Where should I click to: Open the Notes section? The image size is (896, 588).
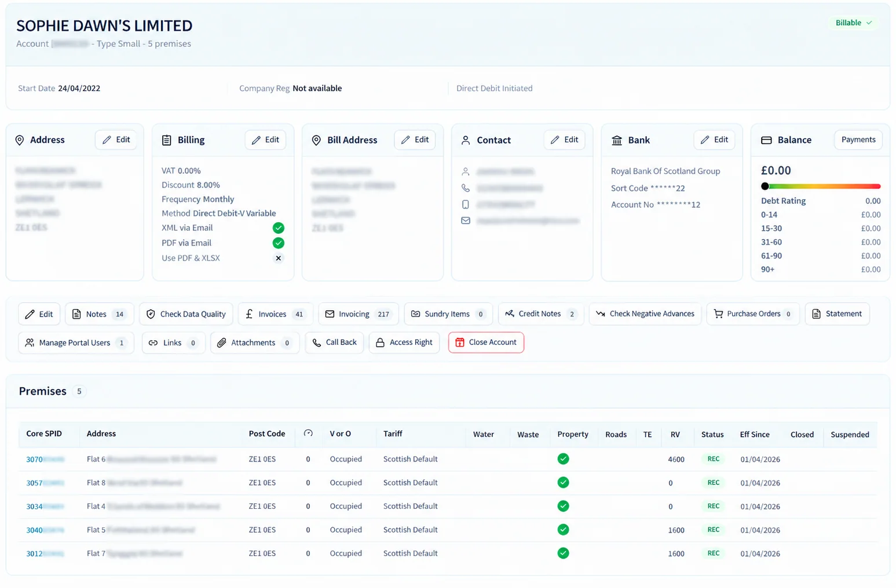(100, 314)
